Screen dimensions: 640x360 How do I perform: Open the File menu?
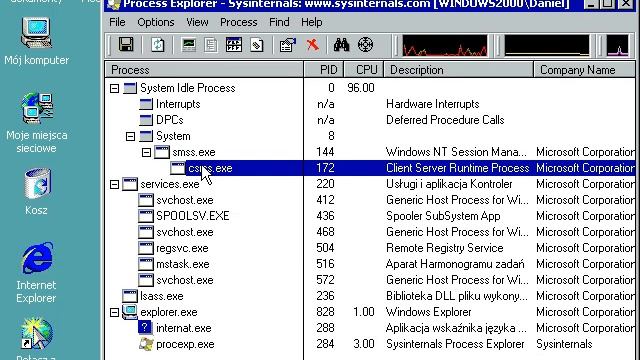point(117,22)
